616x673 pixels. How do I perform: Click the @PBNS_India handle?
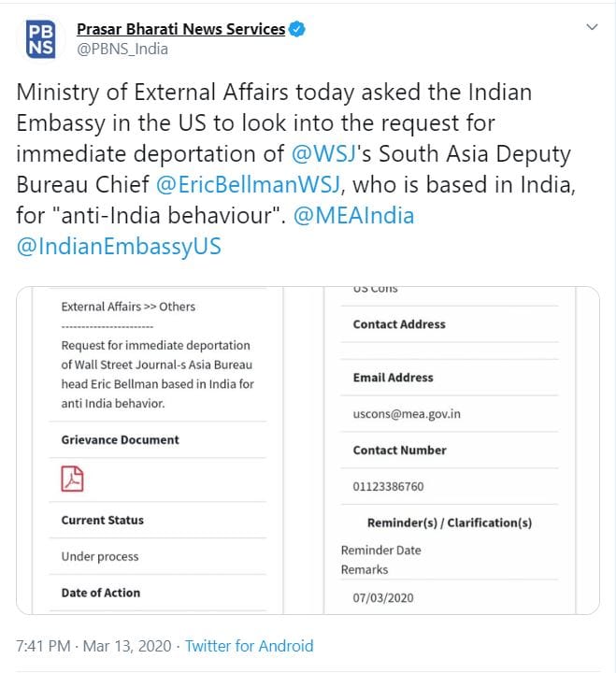click(122, 49)
